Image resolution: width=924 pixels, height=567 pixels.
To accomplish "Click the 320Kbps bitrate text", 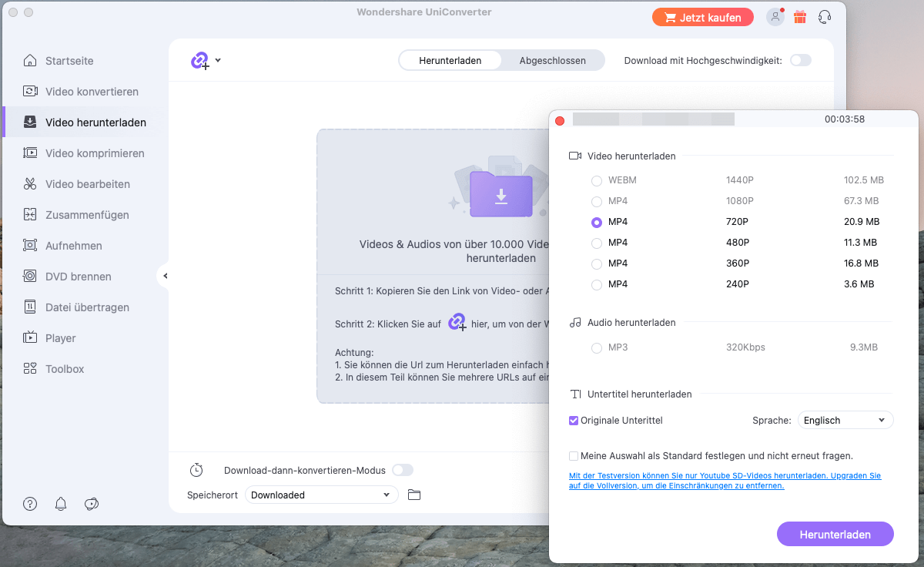I will click(x=745, y=347).
